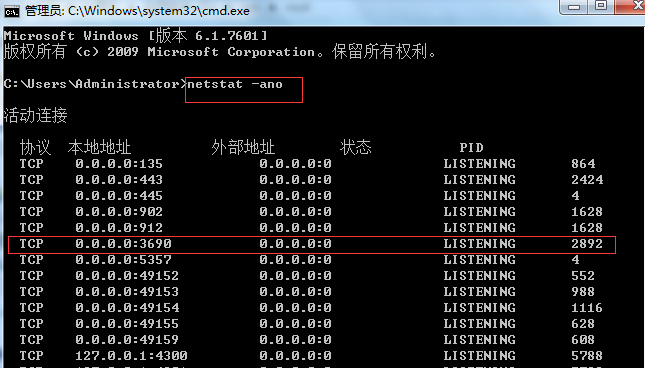The height and width of the screenshot is (368, 645).
Task: Click local address 0.0.0.0:3690
Action: (x=123, y=244)
